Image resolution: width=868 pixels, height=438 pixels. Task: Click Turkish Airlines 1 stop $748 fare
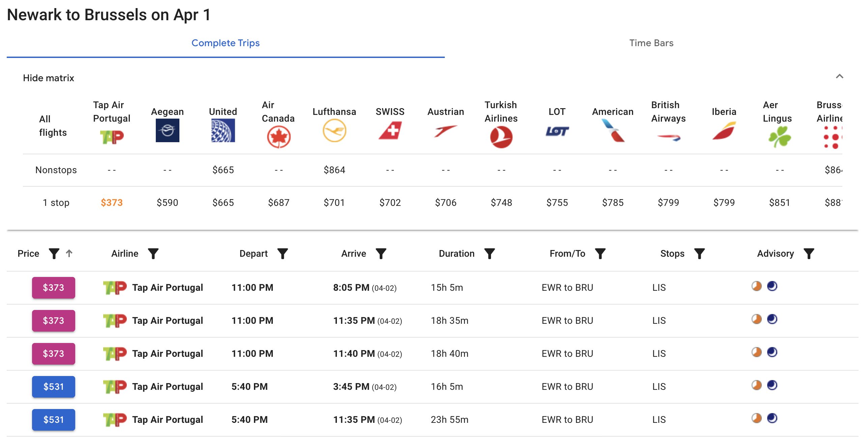point(501,202)
